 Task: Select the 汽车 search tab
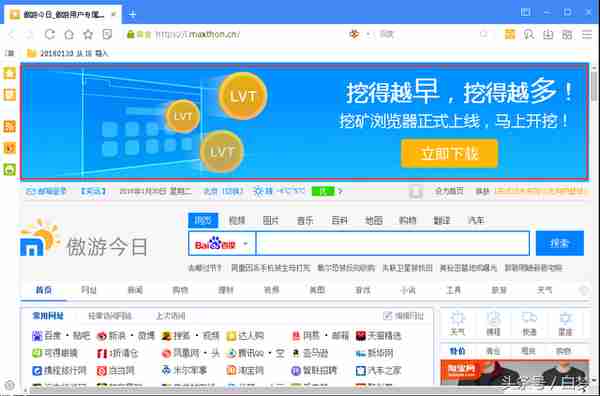coord(476,220)
